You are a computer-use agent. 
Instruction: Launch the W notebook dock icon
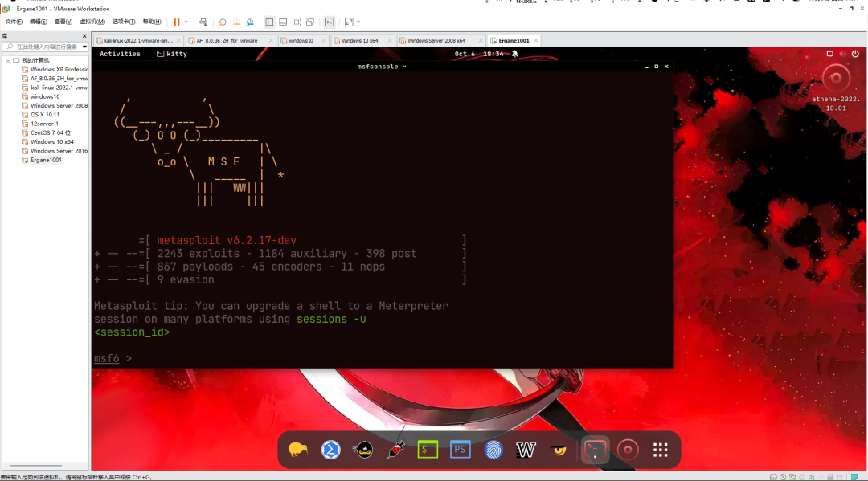pyautogui.click(x=526, y=450)
